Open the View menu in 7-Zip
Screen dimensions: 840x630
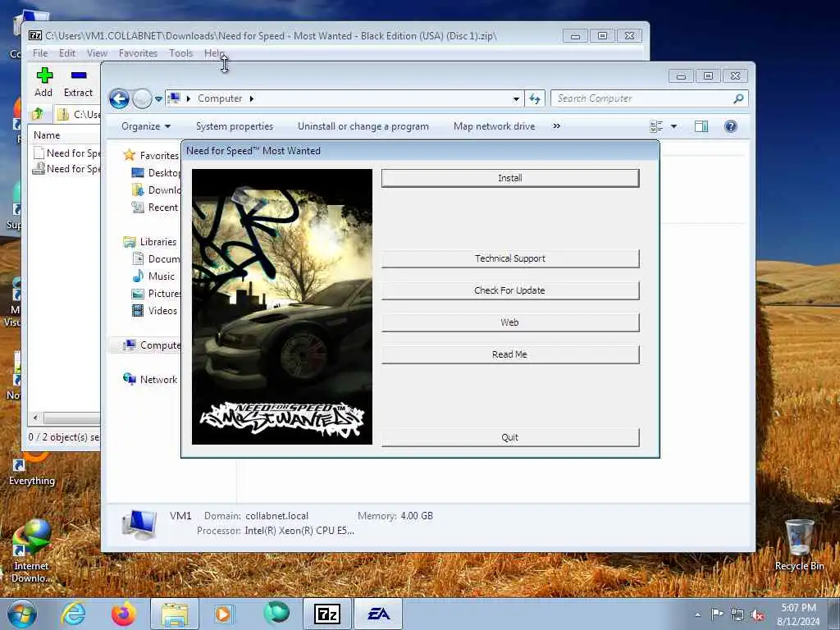[x=97, y=53]
